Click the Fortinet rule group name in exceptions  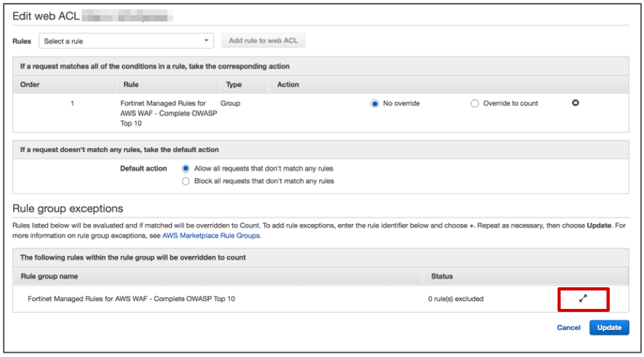coord(131,299)
